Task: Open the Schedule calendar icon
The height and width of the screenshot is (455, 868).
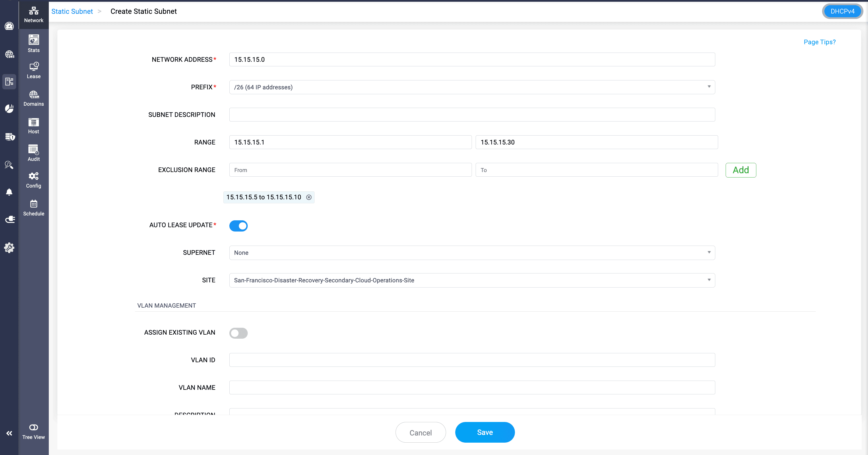Action: pyautogui.click(x=33, y=204)
